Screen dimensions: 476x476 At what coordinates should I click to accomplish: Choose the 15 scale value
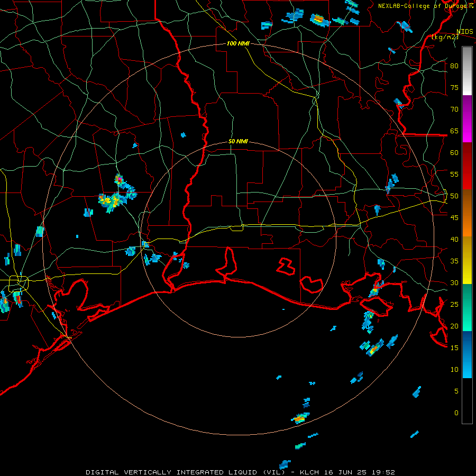coord(454,348)
